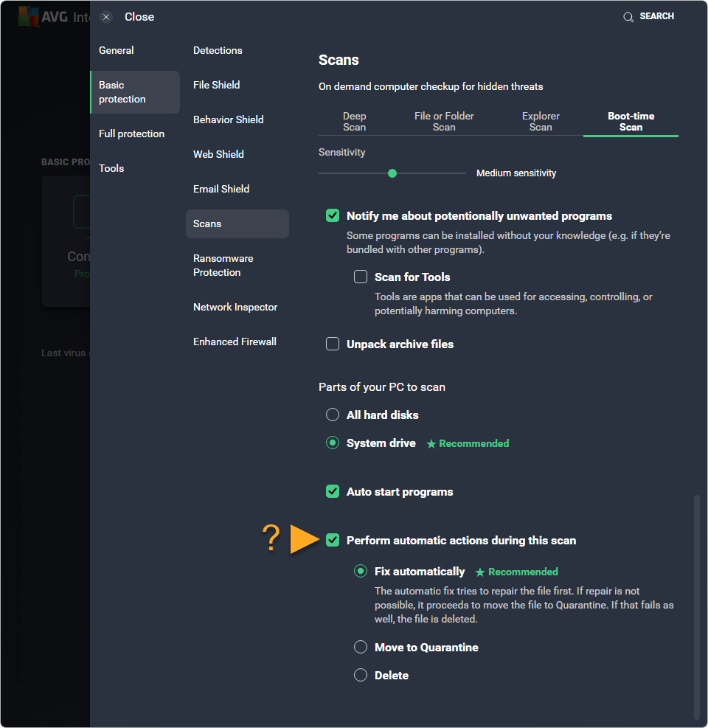Screen dimensions: 708x728
Task: Enable Unpack archive files checkbox
Action: click(x=333, y=344)
